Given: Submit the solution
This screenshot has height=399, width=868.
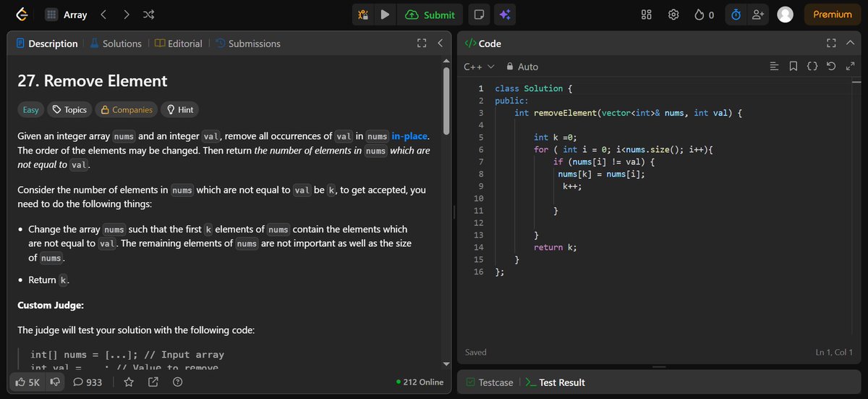Looking at the screenshot, I should pyautogui.click(x=430, y=14).
